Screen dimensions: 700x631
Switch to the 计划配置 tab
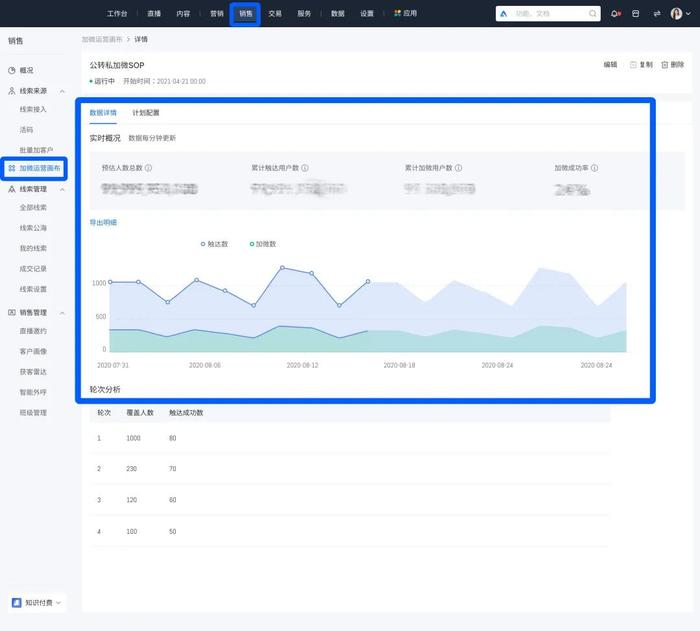pyautogui.click(x=146, y=113)
